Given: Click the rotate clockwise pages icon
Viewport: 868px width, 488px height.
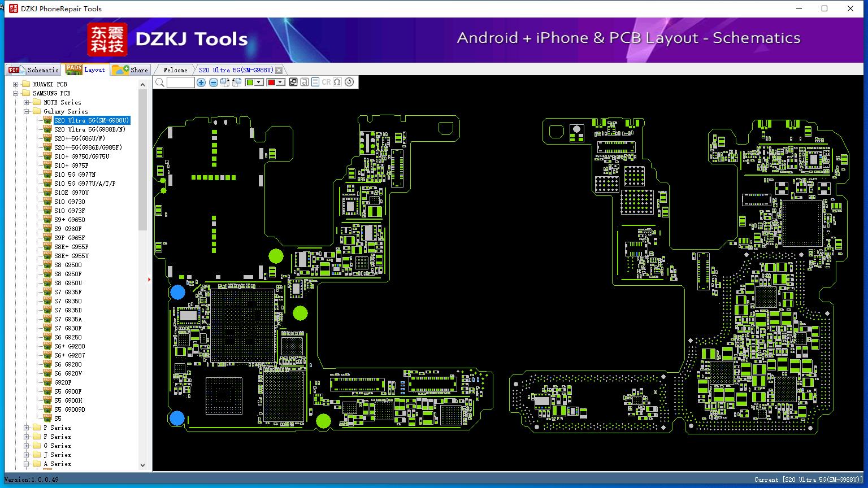Looking at the screenshot, I should tap(225, 82).
